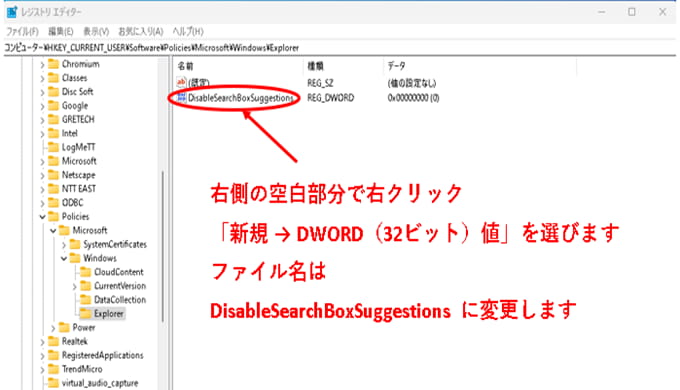Screen dimensions: 680x390
Task: Expand the GRETECH key
Action: (x=42, y=120)
